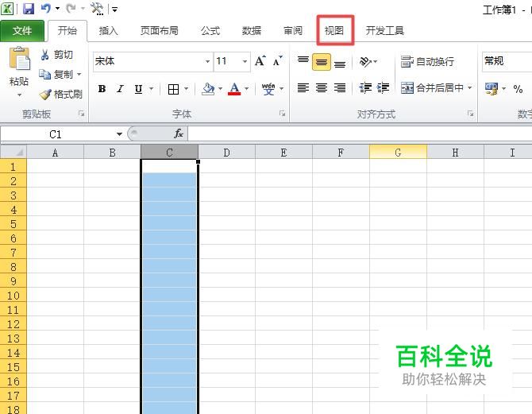
Task: Open the 开发工具 Developer tab
Action: tap(385, 31)
